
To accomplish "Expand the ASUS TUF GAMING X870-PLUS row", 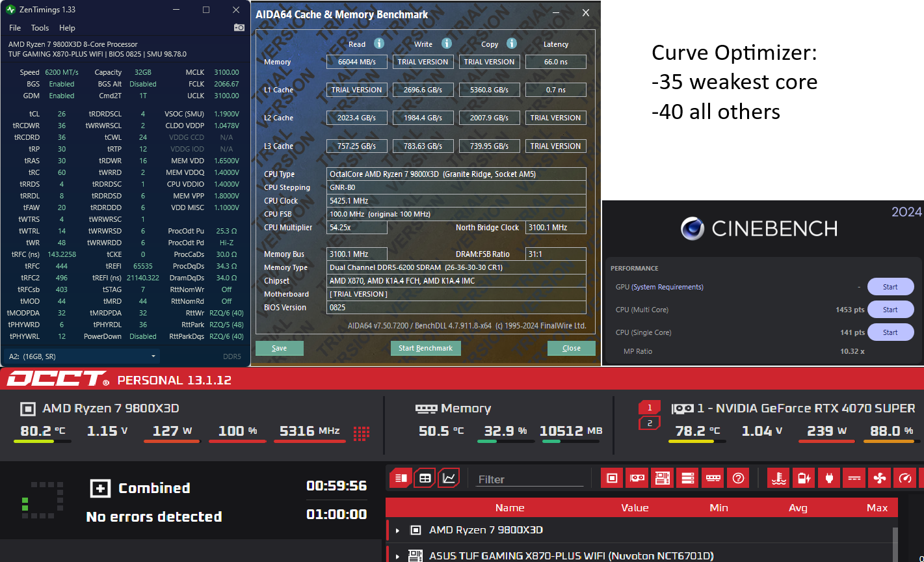I will coord(397,556).
